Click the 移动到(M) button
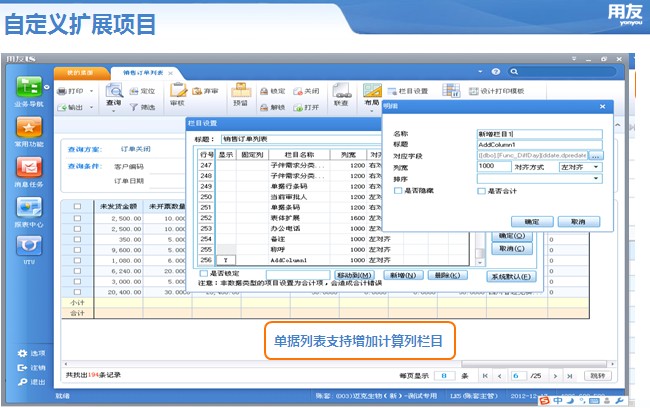 point(354,275)
